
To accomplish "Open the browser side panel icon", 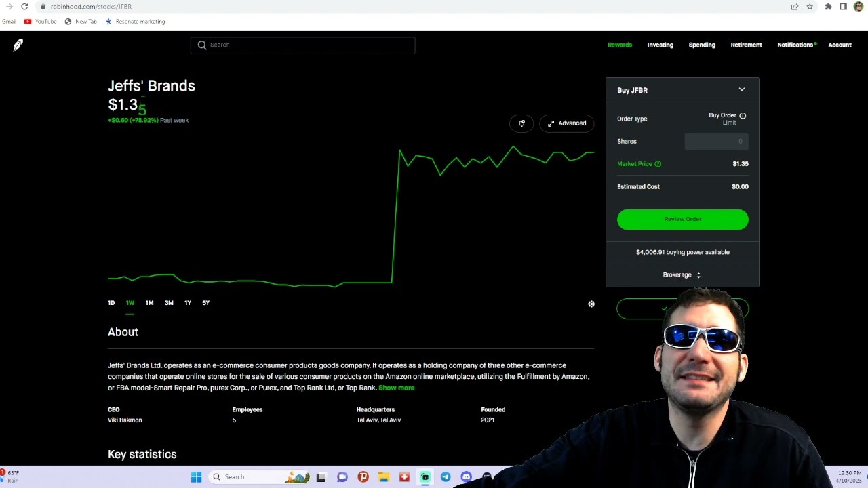I will tap(843, 7).
